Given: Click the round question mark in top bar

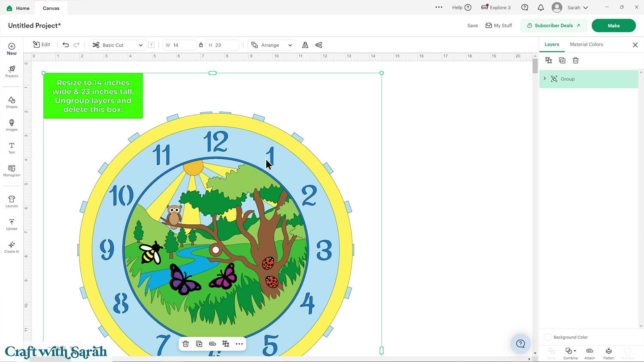Looking at the screenshot, I should pyautogui.click(x=525, y=8).
